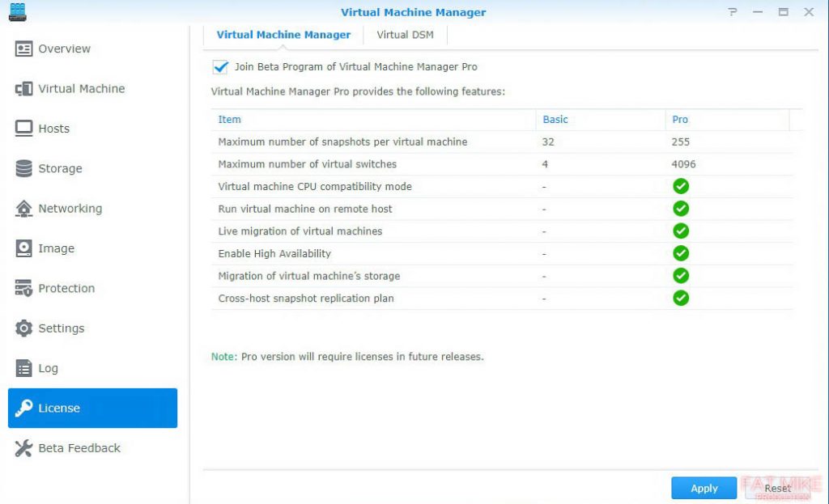Click the green check for High Availability row
Screen dimensions: 829x504
pyautogui.click(x=681, y=253)
